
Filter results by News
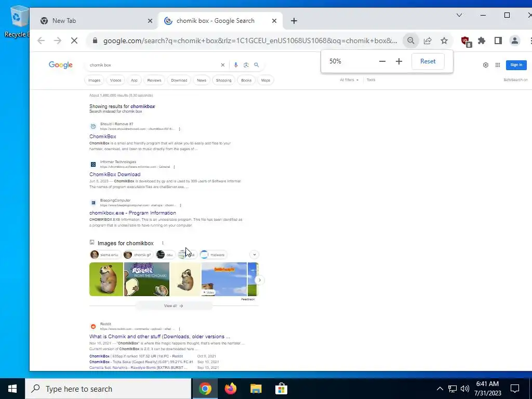click(x=202, y=81)
